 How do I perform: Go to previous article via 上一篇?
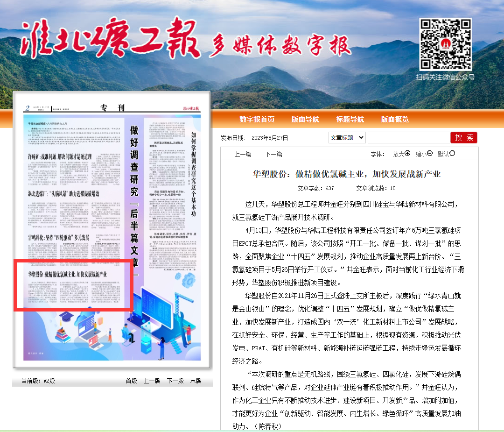click(243, 154)
